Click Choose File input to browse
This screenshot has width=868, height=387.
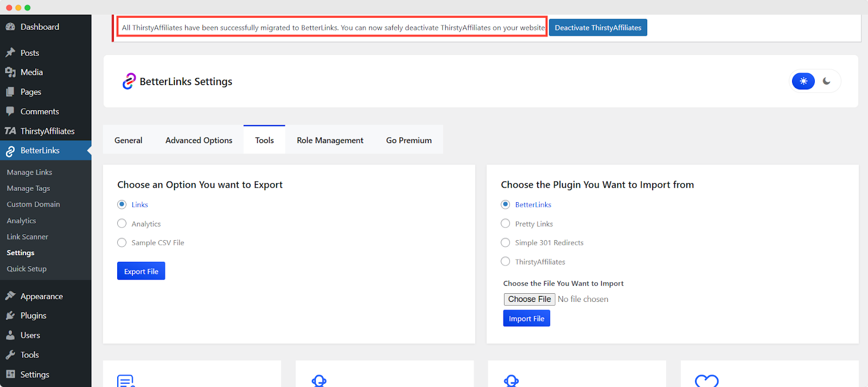coord(529,299)
